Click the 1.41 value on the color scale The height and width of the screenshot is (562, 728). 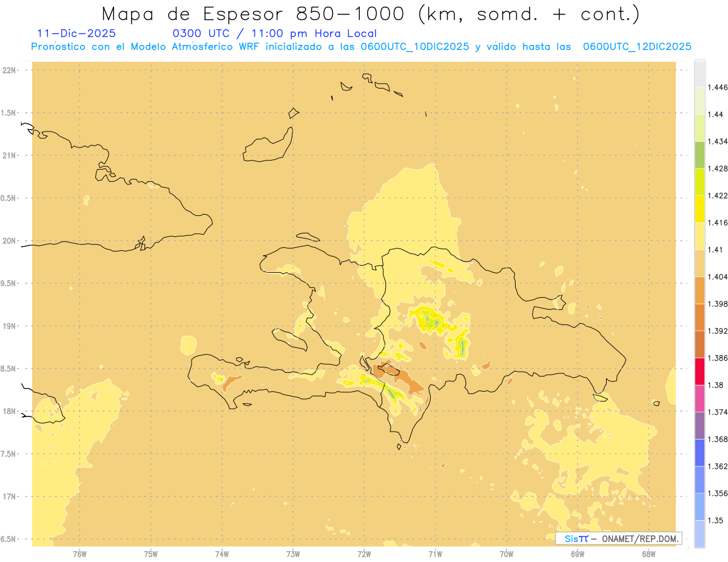pos(716,249)
